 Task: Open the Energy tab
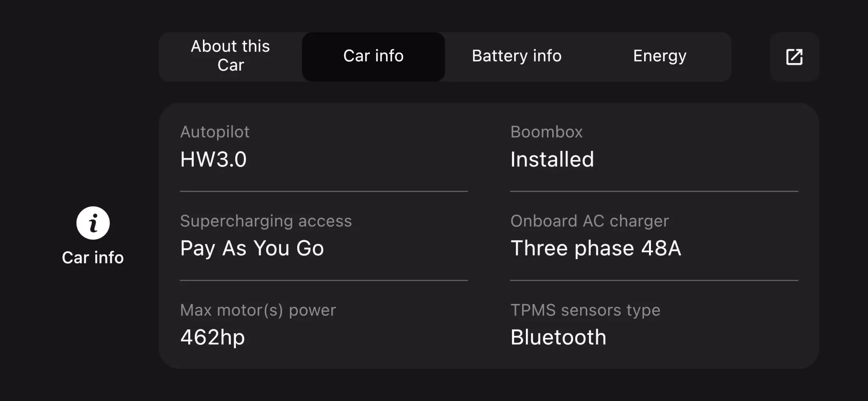tap(659, 56)
